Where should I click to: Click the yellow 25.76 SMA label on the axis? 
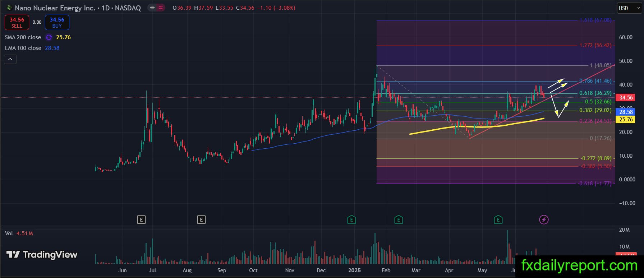626,120
